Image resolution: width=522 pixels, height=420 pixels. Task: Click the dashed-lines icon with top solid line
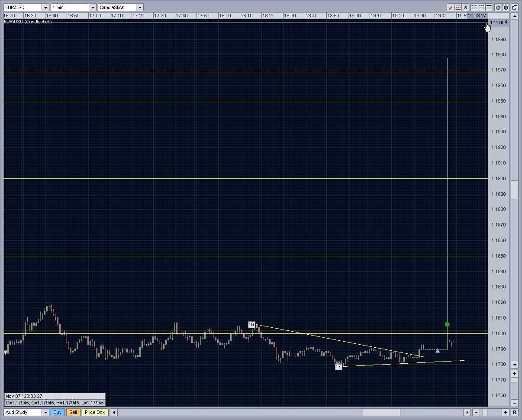click(489, 7)
